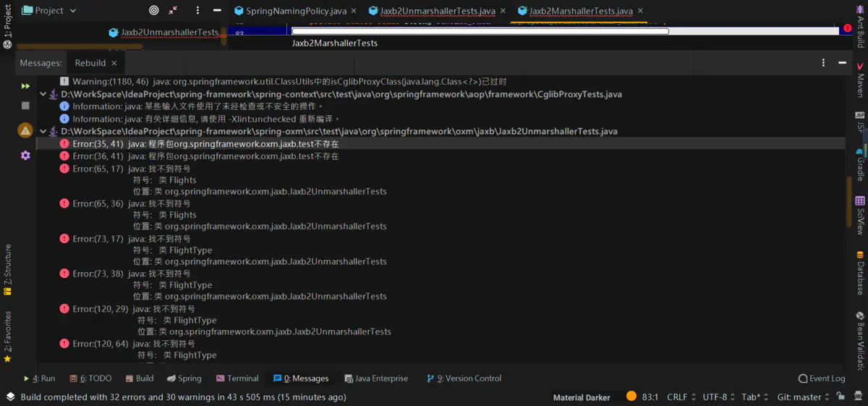Screen dimensions: 868x406
Task: Open the 2: Favorites tool window
Action: (7, 337)
